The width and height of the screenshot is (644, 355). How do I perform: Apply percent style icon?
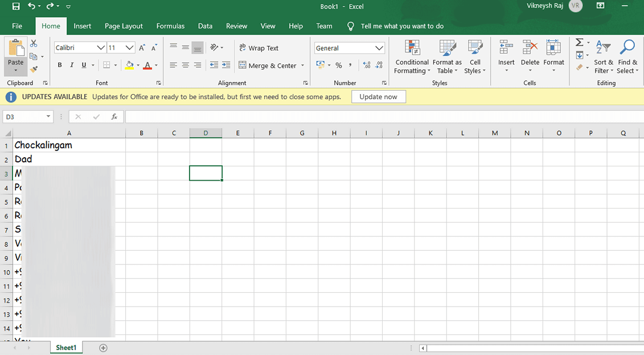338,65
